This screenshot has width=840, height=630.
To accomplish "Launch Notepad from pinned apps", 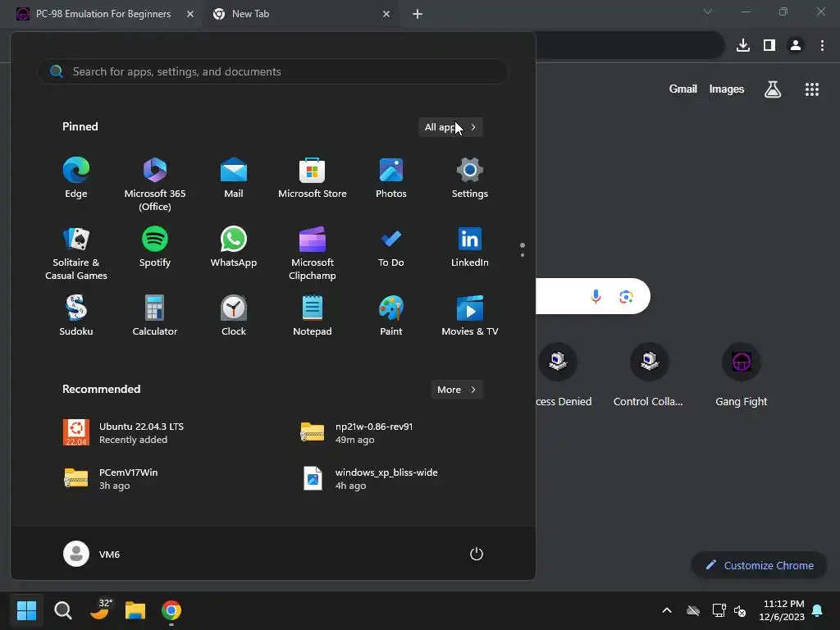I will click(313, 316).
